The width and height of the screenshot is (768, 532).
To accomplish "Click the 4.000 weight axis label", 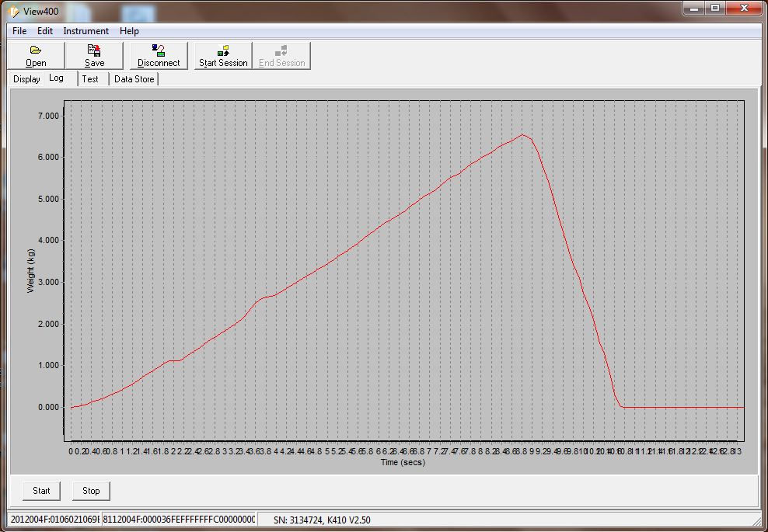I will [x=48, y=240].
